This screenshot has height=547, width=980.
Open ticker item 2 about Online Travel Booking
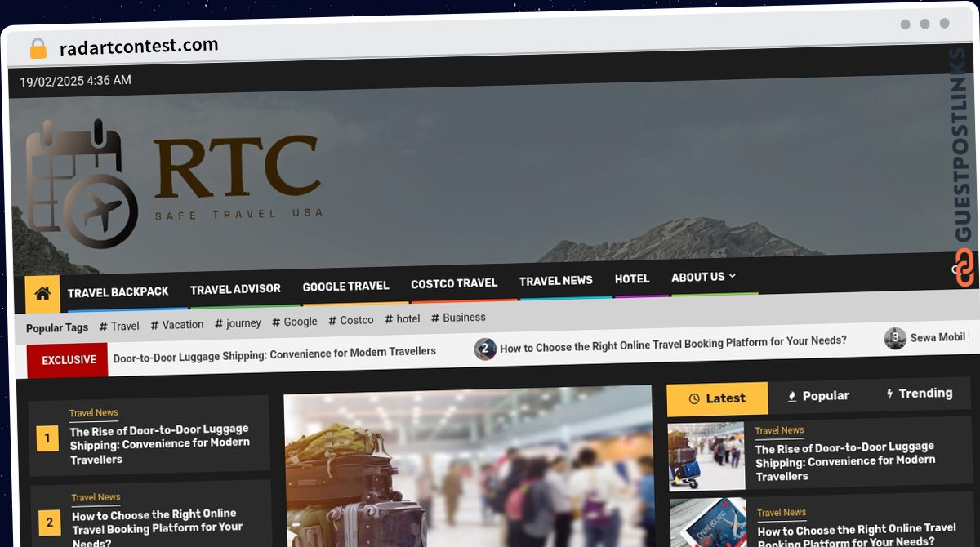tap(673, 345)
